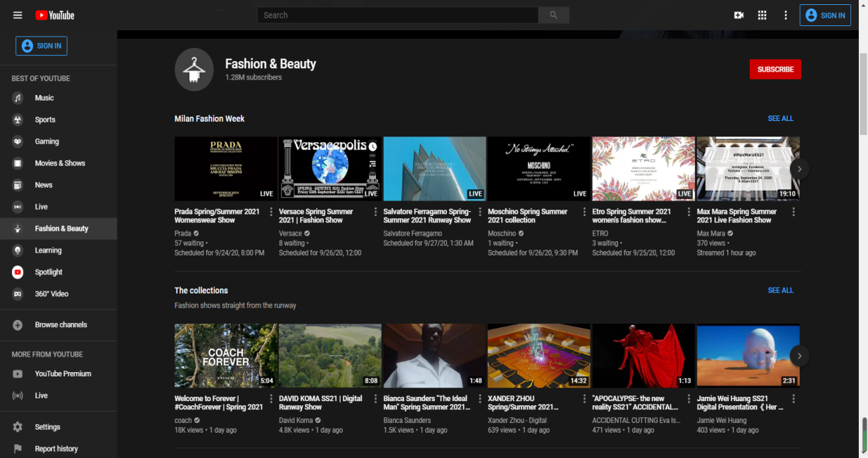Open the Versacepolis video thumbnail
The height and width of the screenshot is (458, 868).
click(x=330, y=169)
